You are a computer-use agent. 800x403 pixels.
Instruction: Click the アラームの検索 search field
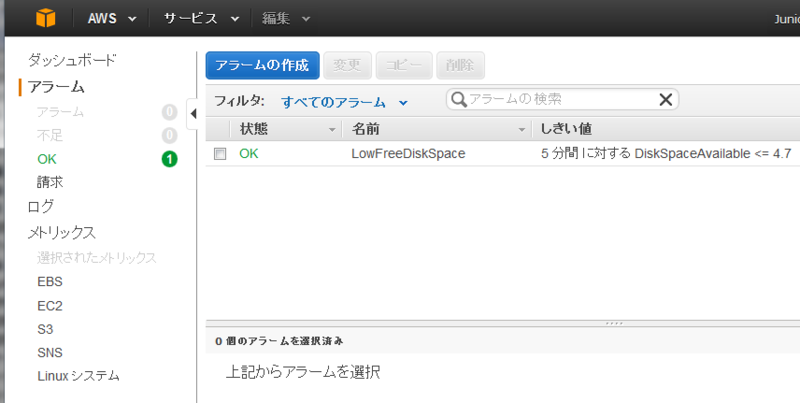pyautogui.click(x=563, y=99)
